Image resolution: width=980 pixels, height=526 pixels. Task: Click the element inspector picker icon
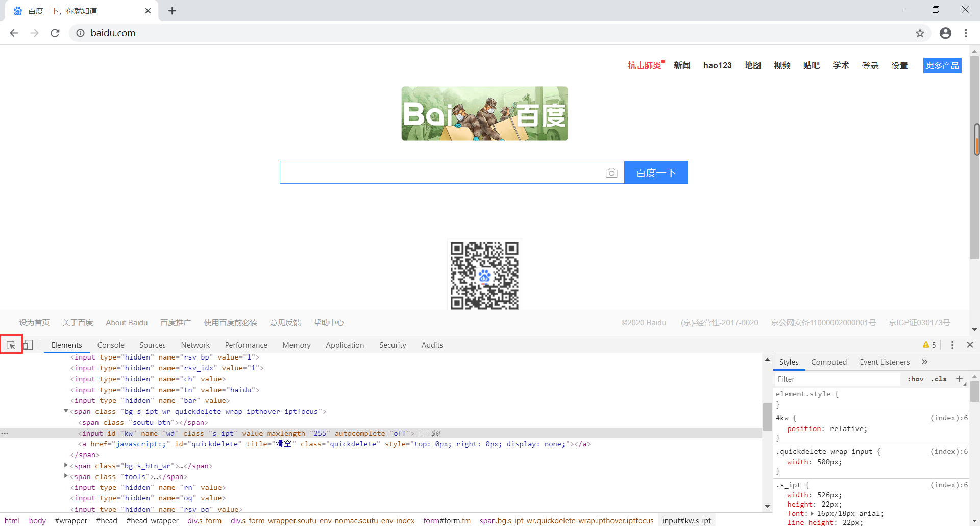pyautogui.click(x=11, y=345)
